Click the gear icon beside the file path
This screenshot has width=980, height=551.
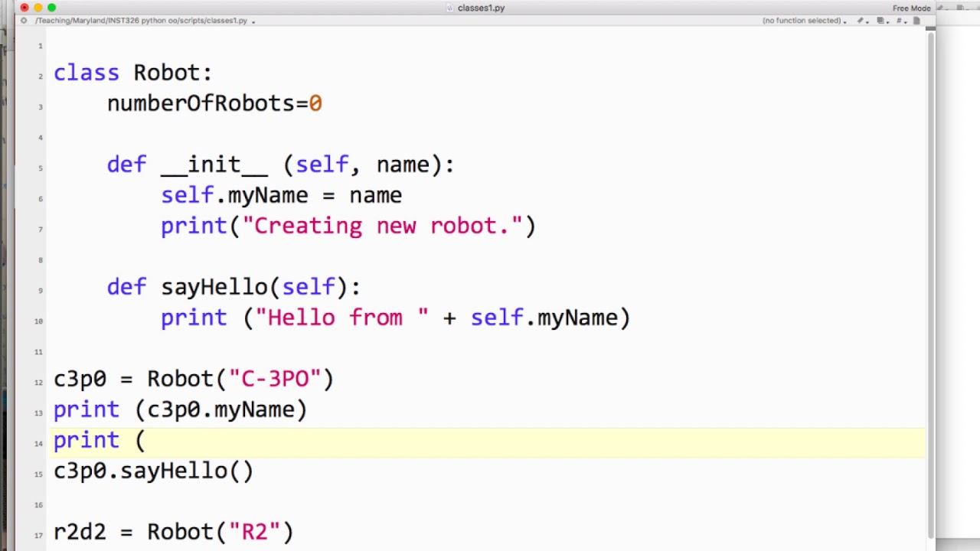24,21
